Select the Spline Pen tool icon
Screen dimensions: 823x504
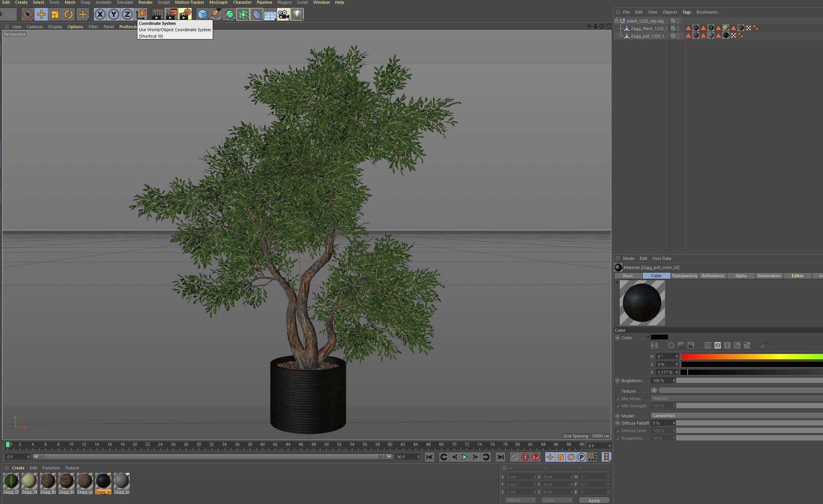coord(216,15)
